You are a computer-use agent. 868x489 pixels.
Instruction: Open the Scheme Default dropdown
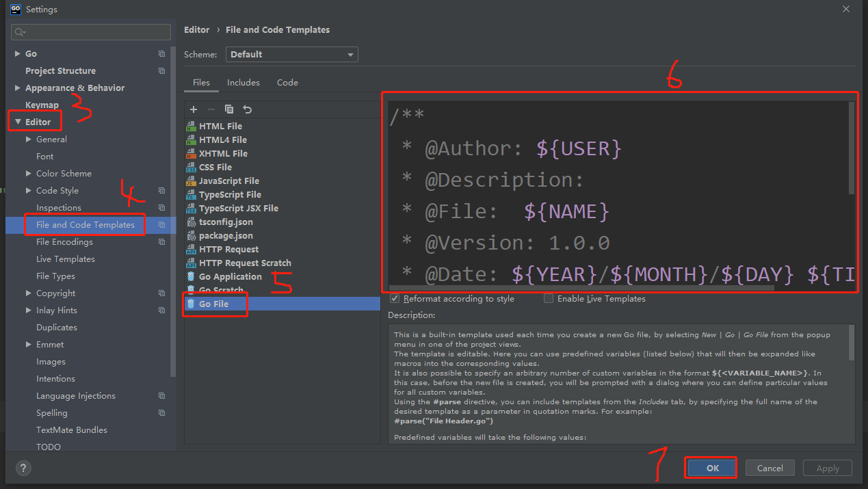(292, 54)
